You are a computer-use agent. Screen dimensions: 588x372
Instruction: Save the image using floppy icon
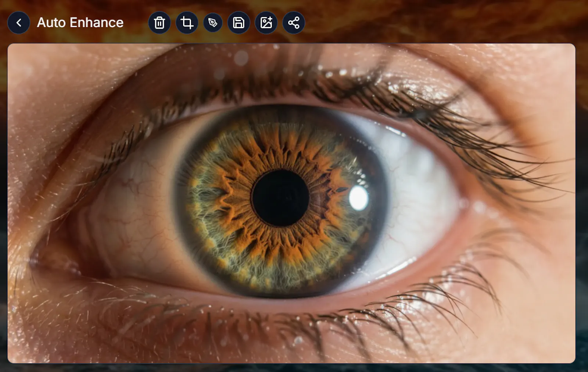click(x=239, y=23)
